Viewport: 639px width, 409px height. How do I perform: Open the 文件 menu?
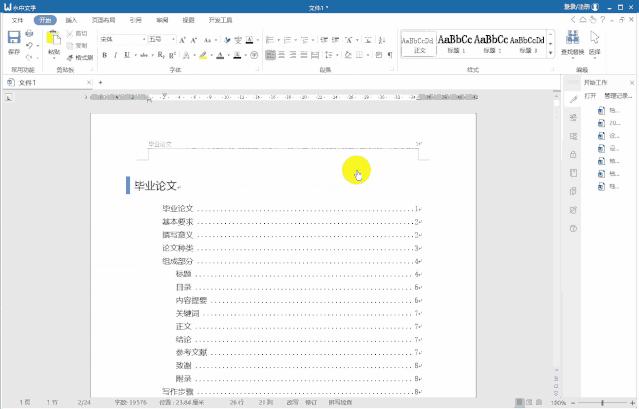click(x=18, y=20)
